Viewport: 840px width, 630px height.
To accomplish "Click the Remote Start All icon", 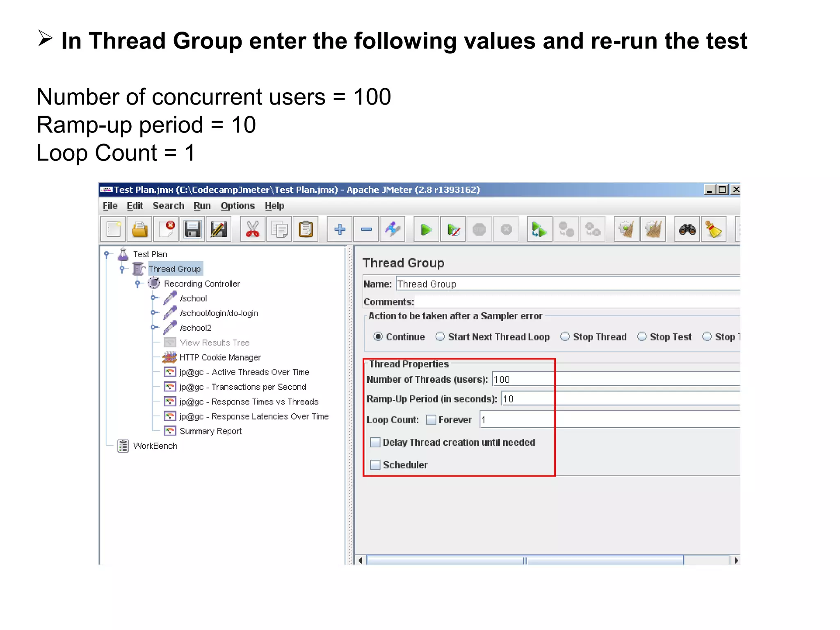I will (539, 229).
